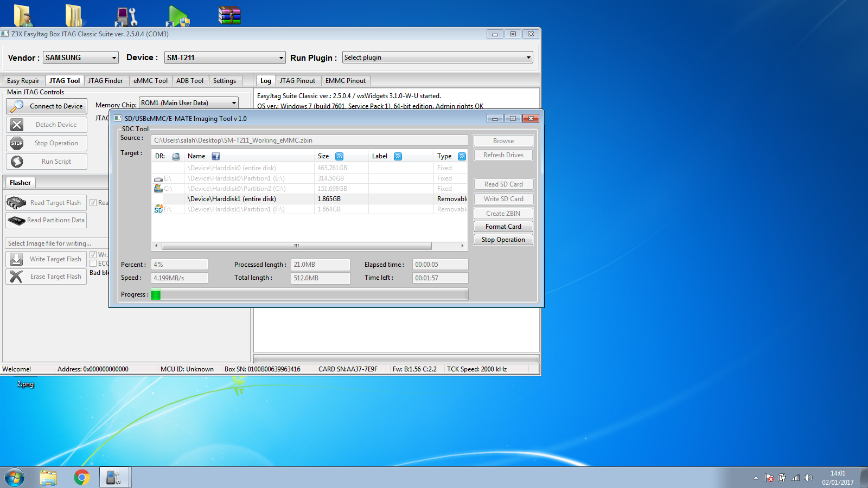Open the Vendor dropdown showing SAMSUNG
Screen dimensions: 868x488
coord(81,57)
